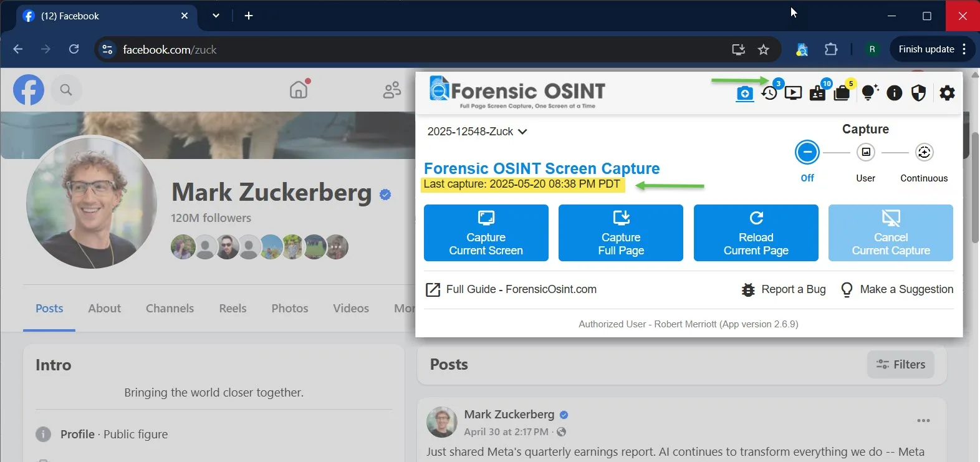
Task: Click Finish update button
Action: (x=933, y=49)
